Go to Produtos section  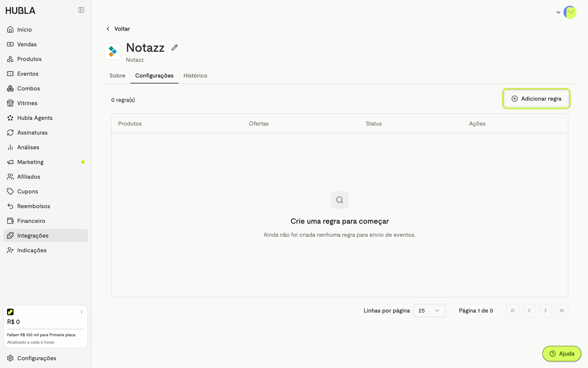tap(46, 59)
